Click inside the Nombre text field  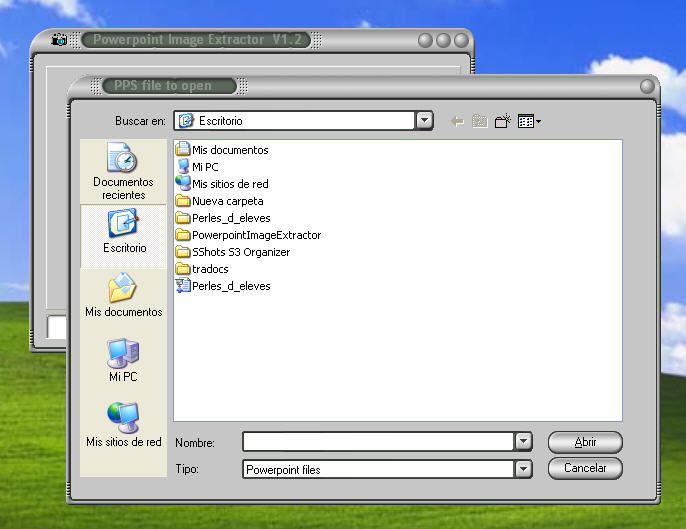377,442
